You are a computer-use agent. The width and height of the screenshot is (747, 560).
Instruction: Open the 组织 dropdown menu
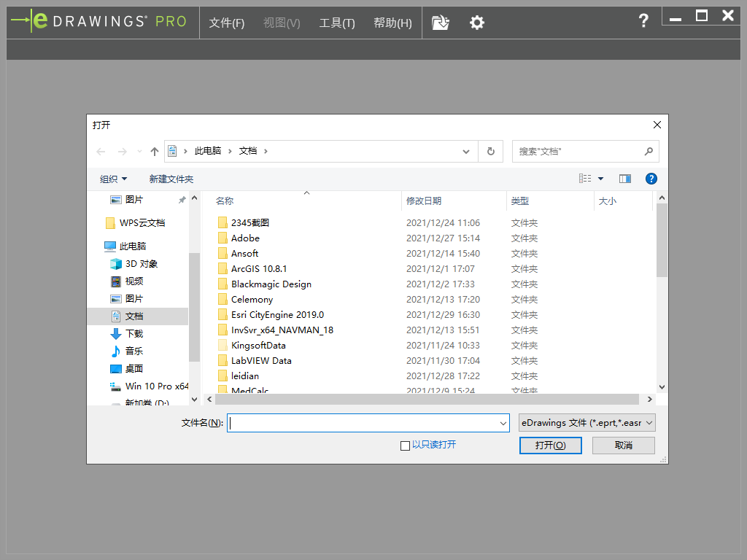click(113, 179)
